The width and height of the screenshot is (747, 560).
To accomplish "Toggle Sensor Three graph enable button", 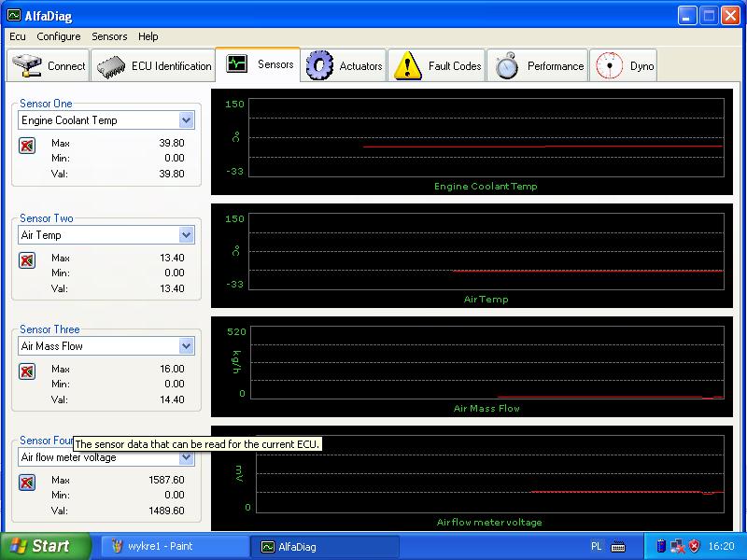I will point(27,371).
